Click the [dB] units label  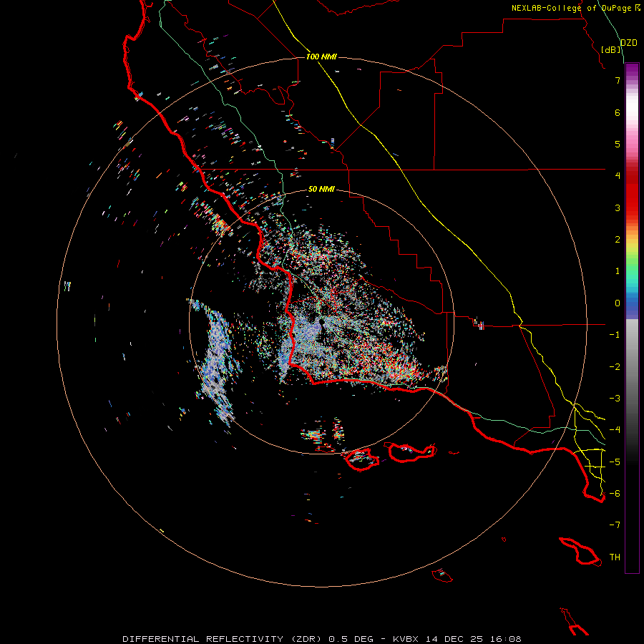pyautogui.click(x=611, y=49)
